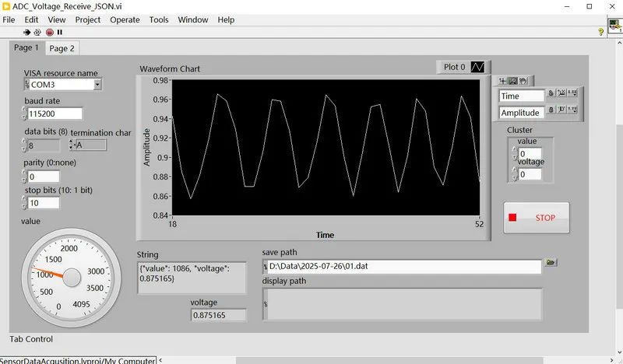Click the stop bits stepper arrows
This screenshot has width=623, height=364.
click(25, 203)
